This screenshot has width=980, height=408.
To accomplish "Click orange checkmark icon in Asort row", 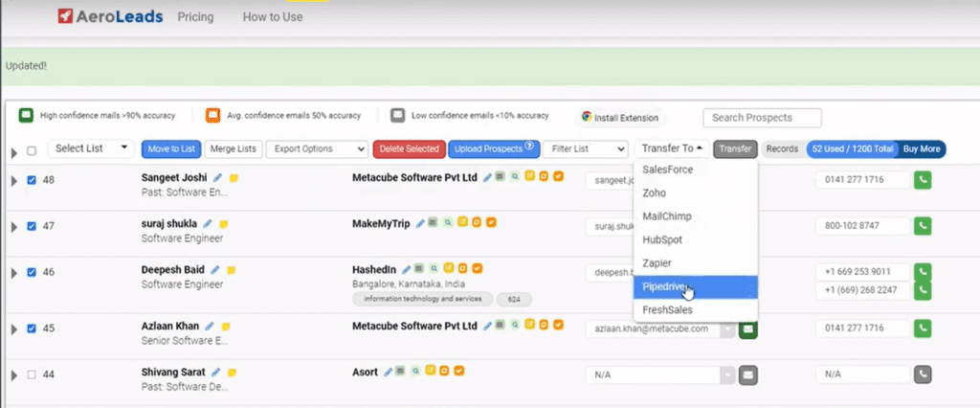I will click(x=458, y=371).
